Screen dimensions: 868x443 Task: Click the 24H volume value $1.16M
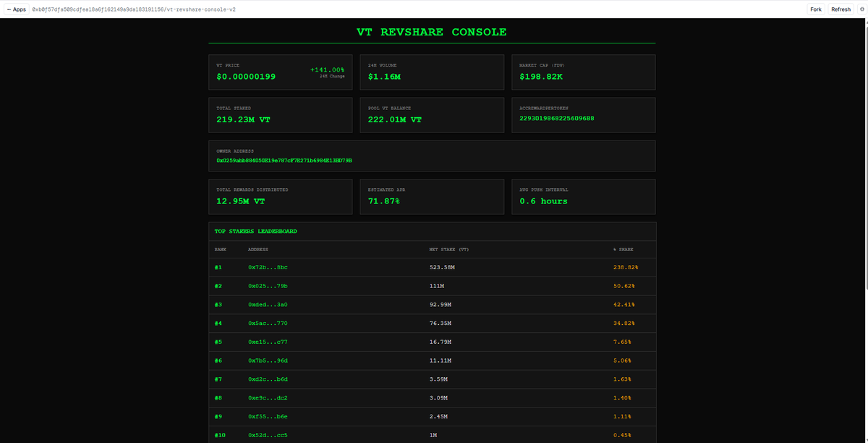(385, 77)
